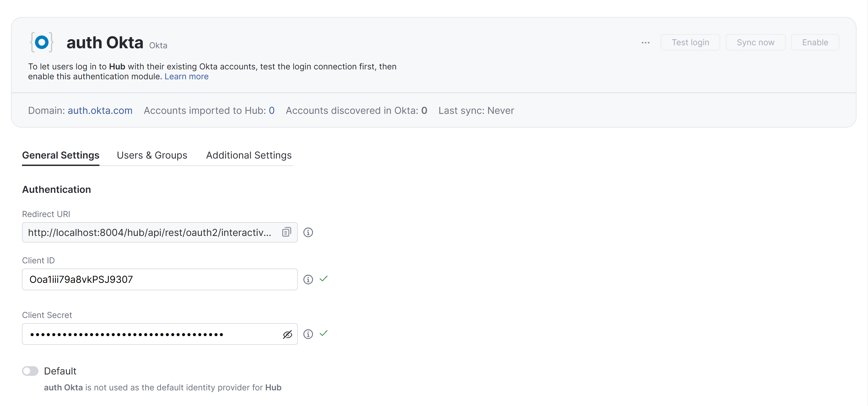Viewport: 868px width, 406px height.
Task: Click the green checkmark beside Client ID
Action: [x=324, y=279]
